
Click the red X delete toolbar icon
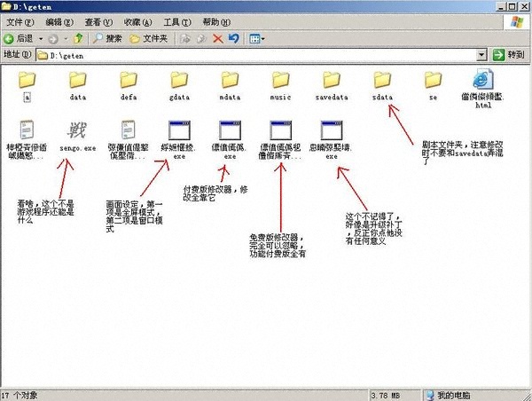pyautogui.click(x=218, y=39)
